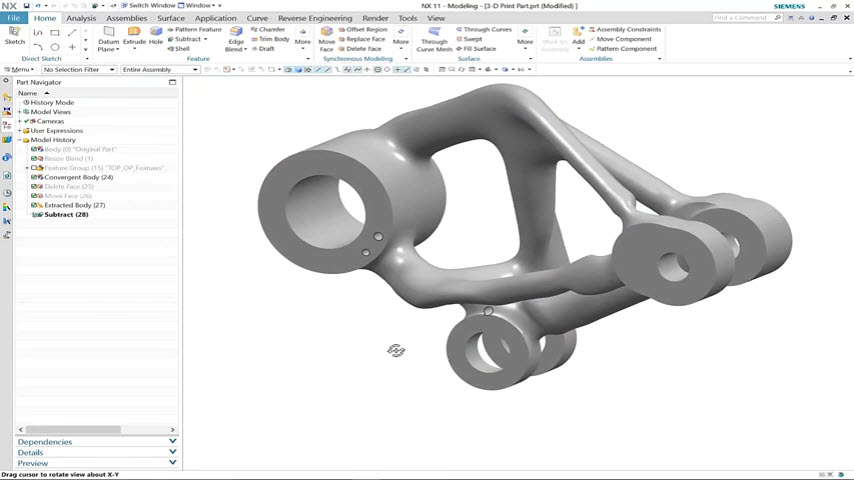Select the Edge Blend tool
854x480 pixels.
236,33
